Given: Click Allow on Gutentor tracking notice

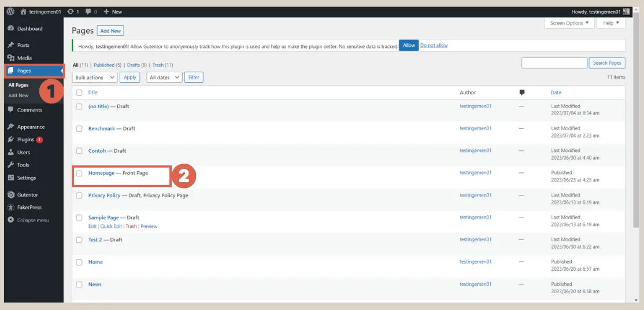Looking at the screenshot, I should (x=409, y=45).
